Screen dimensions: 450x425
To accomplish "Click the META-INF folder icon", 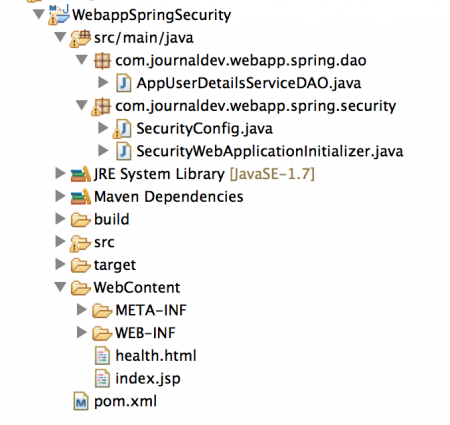I will [x=102, y=310].
